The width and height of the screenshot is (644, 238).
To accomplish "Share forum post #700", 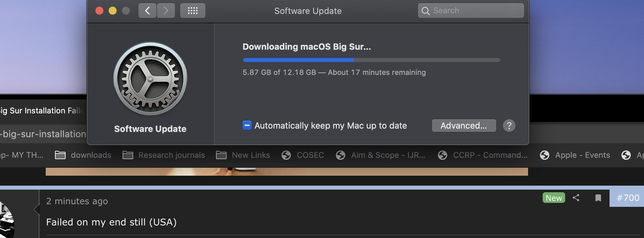I will [x=576, y=198].
